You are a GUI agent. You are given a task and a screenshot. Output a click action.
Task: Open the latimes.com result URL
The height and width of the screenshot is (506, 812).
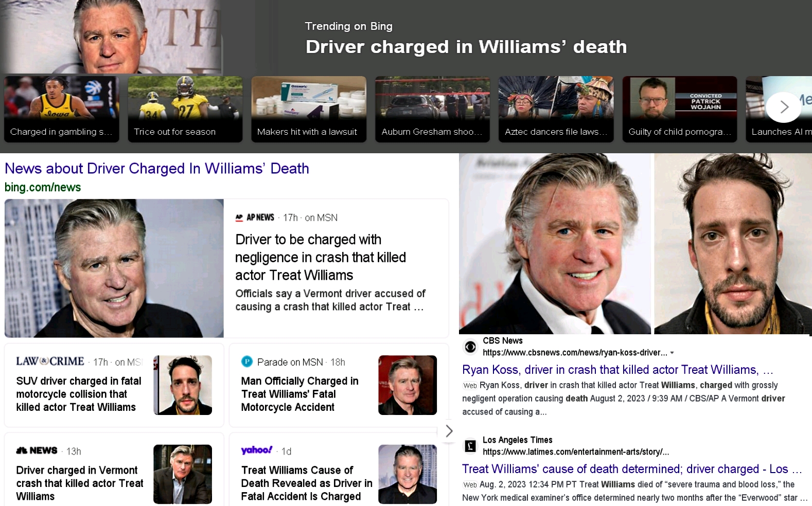coord(576,452)
